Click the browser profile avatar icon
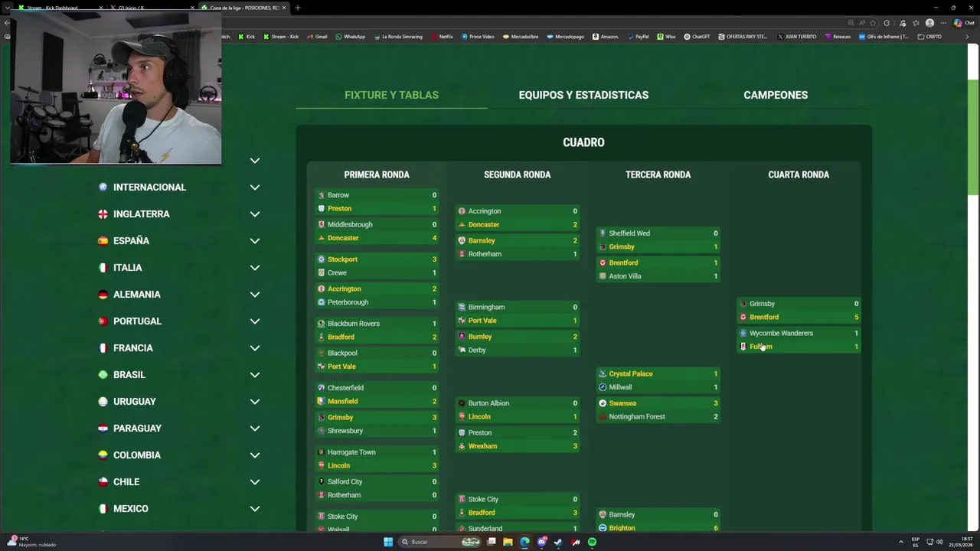 tap(929, 23)
